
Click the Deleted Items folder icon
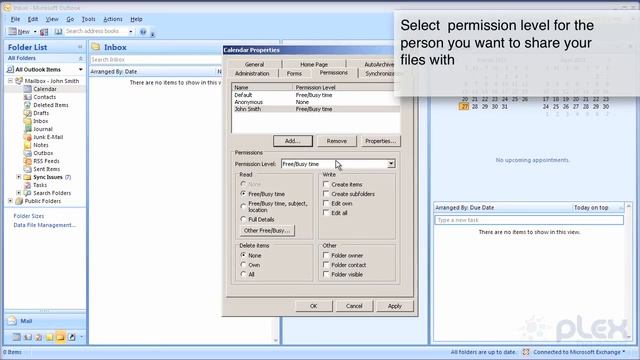27,105
